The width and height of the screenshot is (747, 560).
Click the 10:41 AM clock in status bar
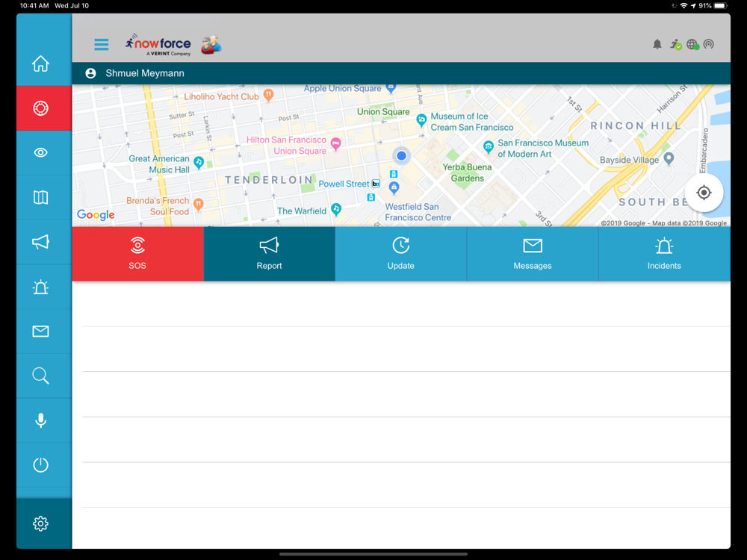[34, 6]
